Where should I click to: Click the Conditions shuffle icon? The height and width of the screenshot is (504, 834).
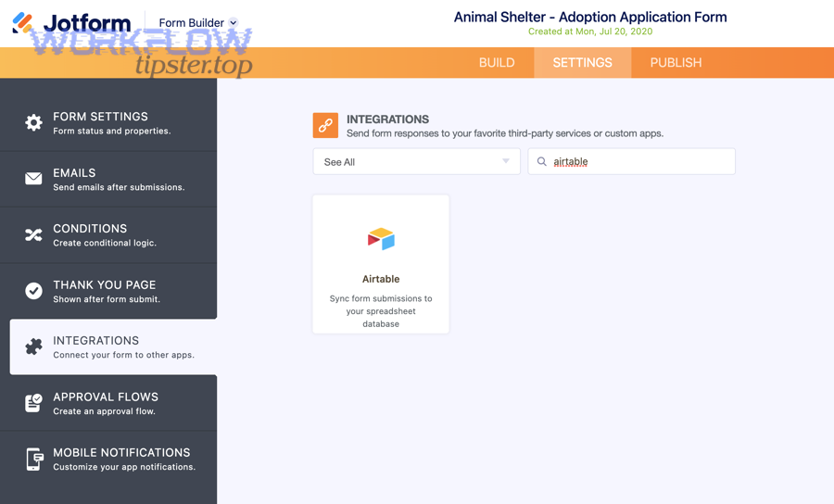[x=33, y=235]
